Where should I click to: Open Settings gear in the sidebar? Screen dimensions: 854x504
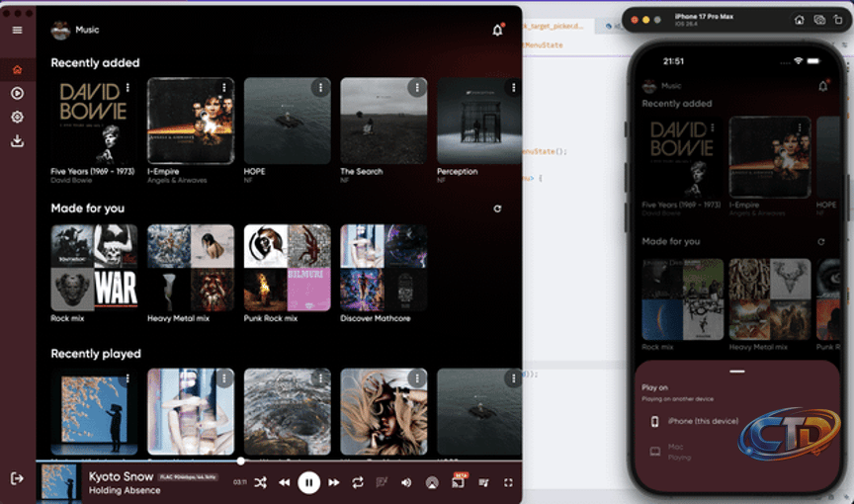18,117
